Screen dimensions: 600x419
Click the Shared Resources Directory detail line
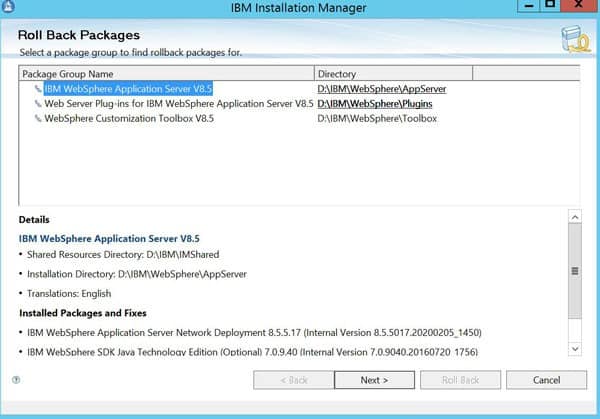[123, 254]
